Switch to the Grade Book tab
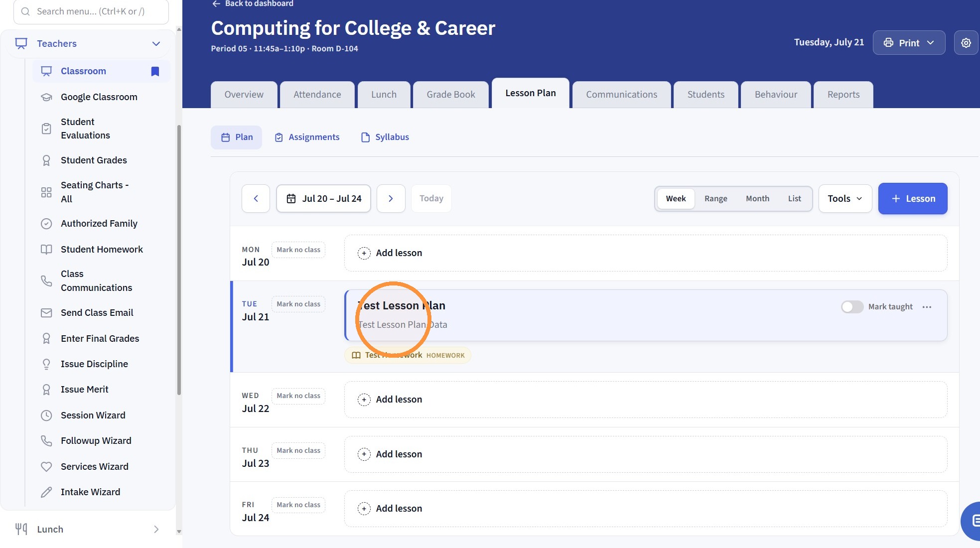980x548 pixels. pyautogui.click(x=450, y=95)
